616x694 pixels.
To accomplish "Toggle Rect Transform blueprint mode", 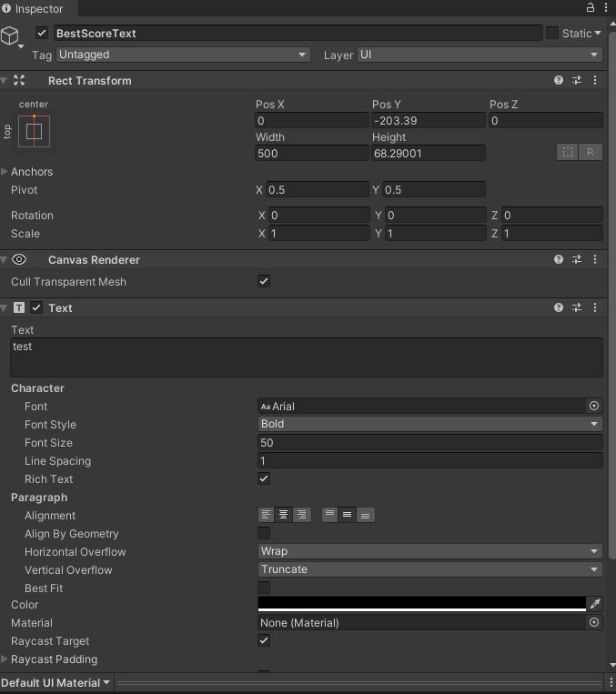I will [x=568, y=152].
